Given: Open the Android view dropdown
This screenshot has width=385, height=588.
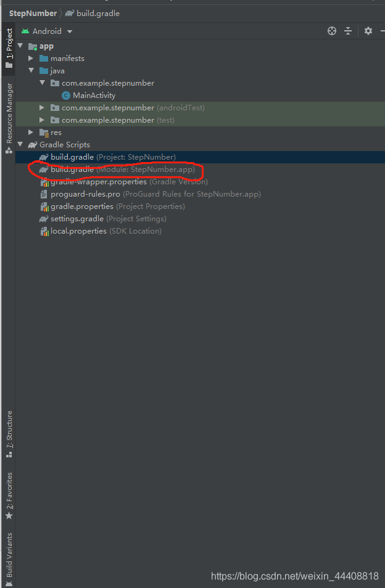Looking at the screenshot, I should (x=47, y=31).
